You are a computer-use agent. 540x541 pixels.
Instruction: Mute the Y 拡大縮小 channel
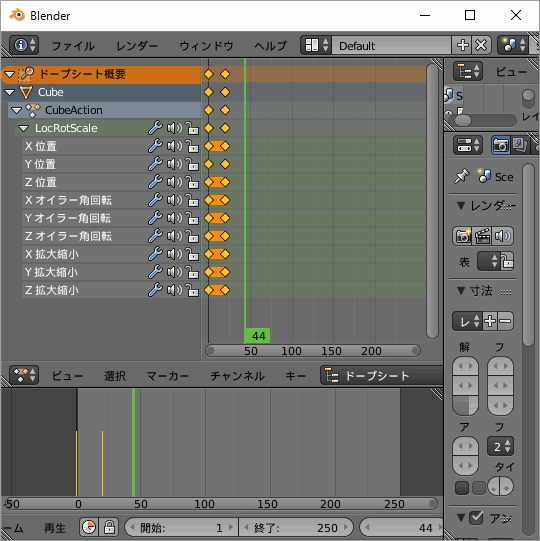175,272
